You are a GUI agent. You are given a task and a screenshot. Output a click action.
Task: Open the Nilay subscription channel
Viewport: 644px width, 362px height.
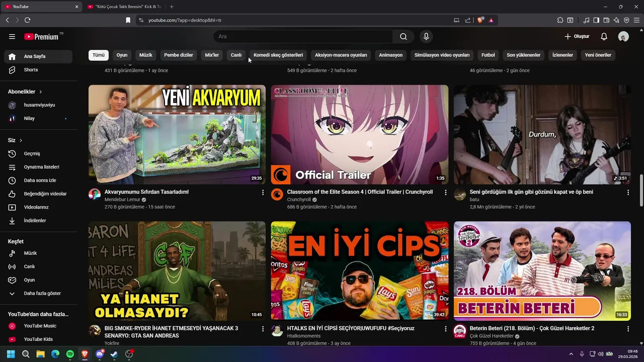(x=38, y=118)
